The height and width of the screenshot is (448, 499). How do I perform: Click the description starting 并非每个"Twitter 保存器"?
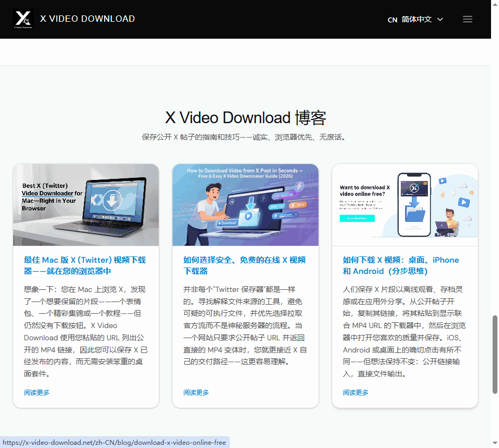point(245,325)
